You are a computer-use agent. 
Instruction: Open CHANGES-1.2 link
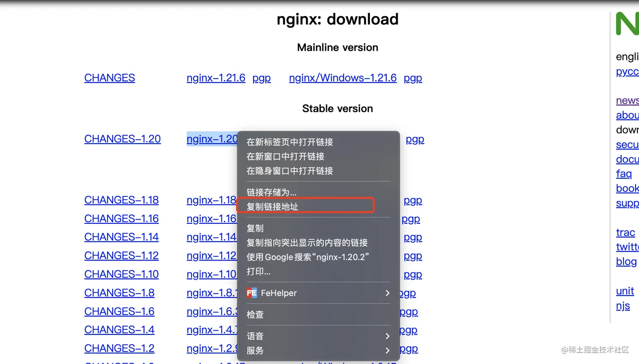click(119, 348)
